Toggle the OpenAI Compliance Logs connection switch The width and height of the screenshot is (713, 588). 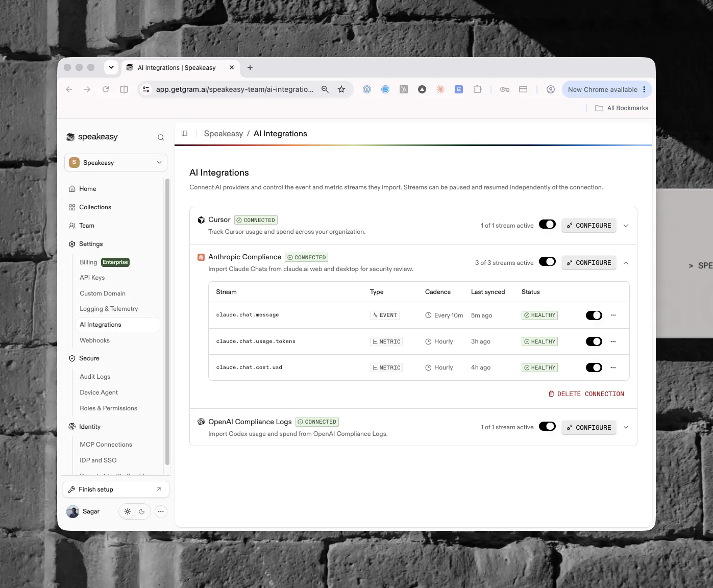click(x=547, y=427)
